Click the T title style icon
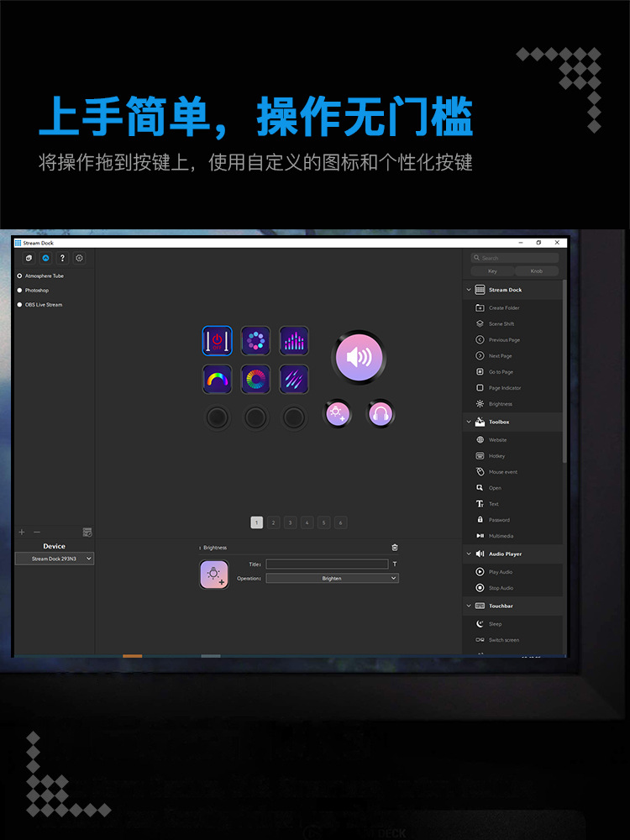This screenshot has height=840, width=630. (395, 564)
